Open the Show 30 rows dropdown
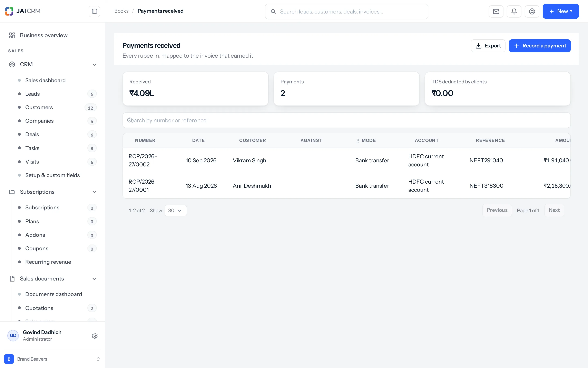This screenshot has width=588, height=368. click(x=176, y=211)
